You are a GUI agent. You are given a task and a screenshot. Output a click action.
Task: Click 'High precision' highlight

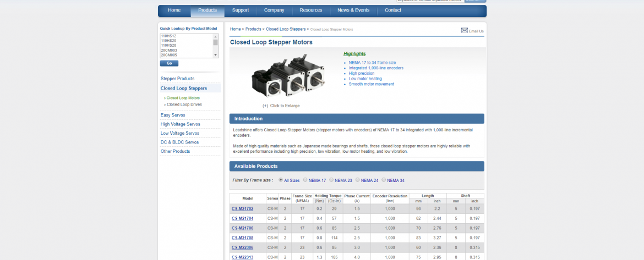(362, 74)
